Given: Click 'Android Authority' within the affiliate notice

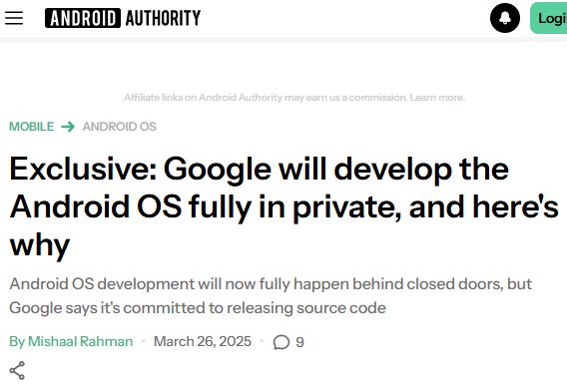Looking at the screenshot, I should (241, 98).
